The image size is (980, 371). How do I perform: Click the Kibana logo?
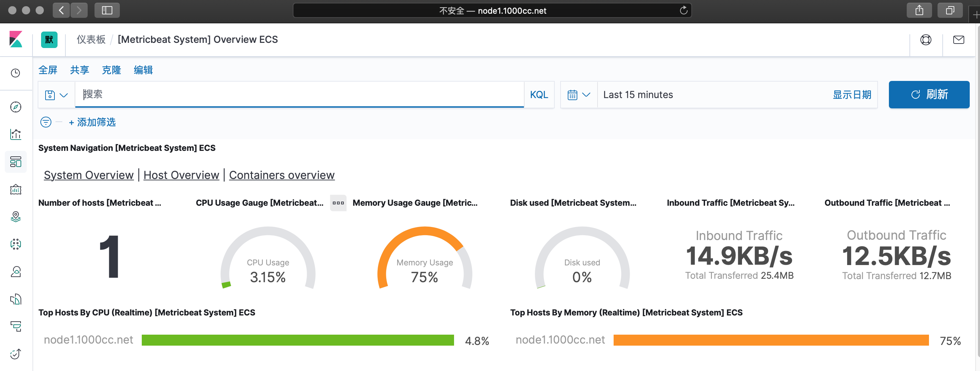click(16, 39)
